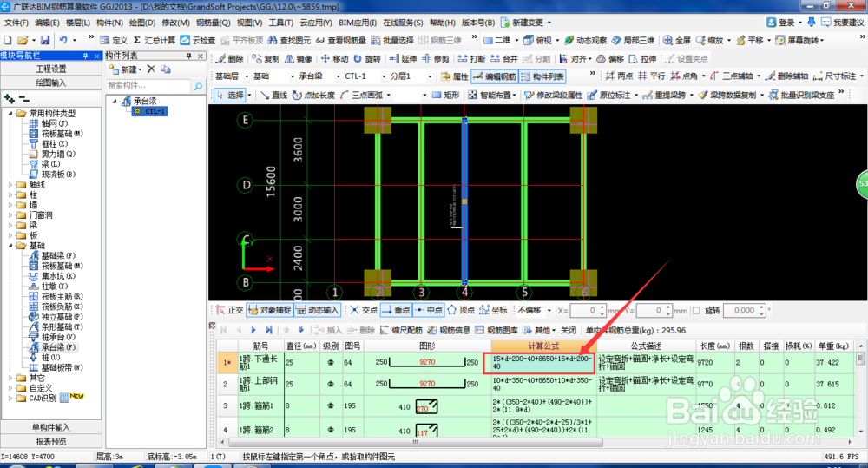The image size is (868, 468).
Task: Open 钢筋量(Q) menu
Action: [x=214, y=23]
